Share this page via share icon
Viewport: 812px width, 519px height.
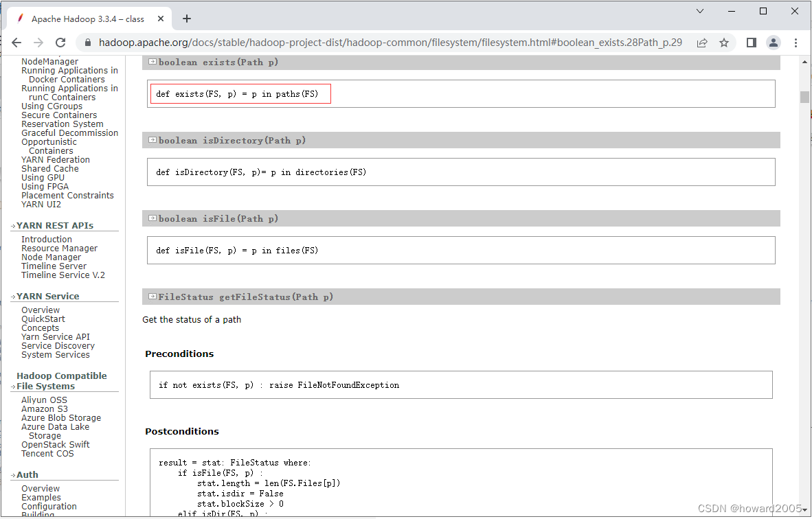click(702, 43)
